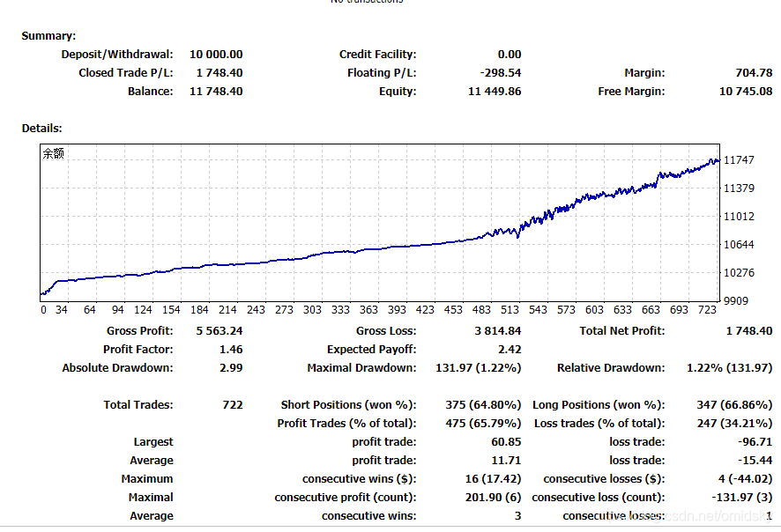
Task: Click the Expected Payoff value 2.42
Action: [510, 350]
